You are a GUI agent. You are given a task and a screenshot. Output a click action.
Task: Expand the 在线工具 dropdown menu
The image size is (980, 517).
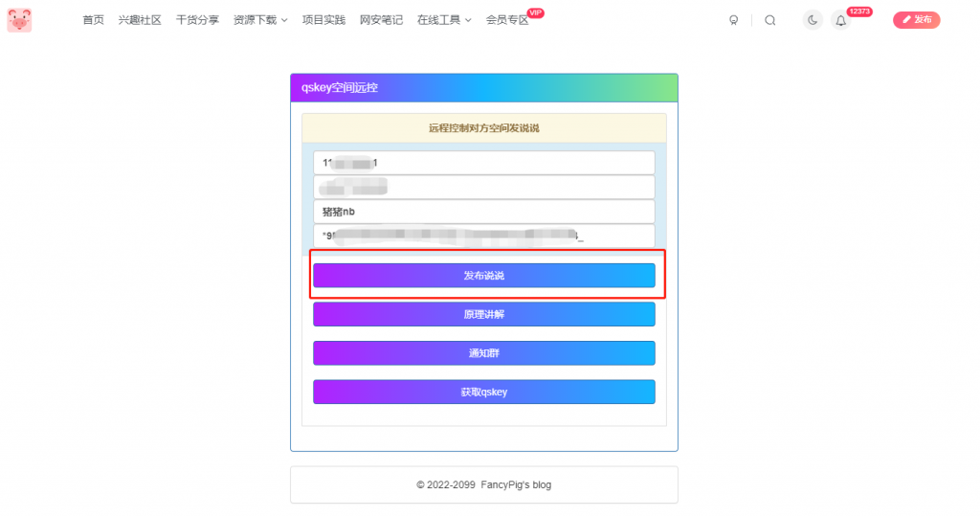tap(444, 20)
